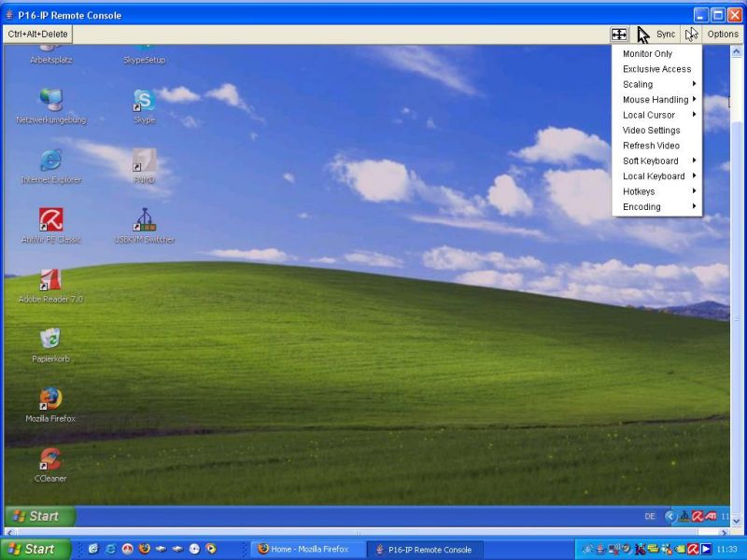The image size is (747, 560).
Task: Choose Refresh Video menu entry
Action: pos(657,146)
